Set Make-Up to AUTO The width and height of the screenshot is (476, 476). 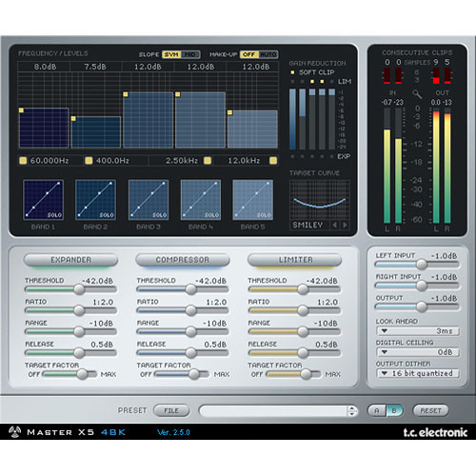click(268, 54)
